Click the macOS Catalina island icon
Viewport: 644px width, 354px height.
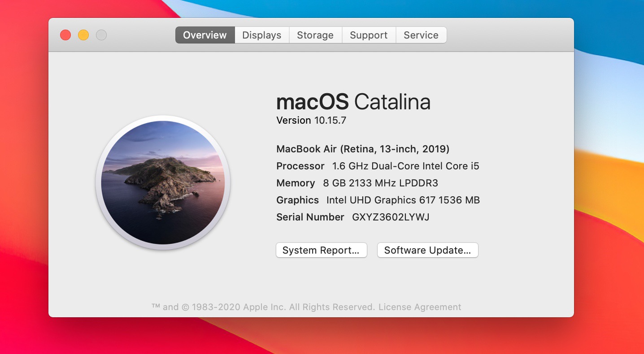[x=163, y=182]
